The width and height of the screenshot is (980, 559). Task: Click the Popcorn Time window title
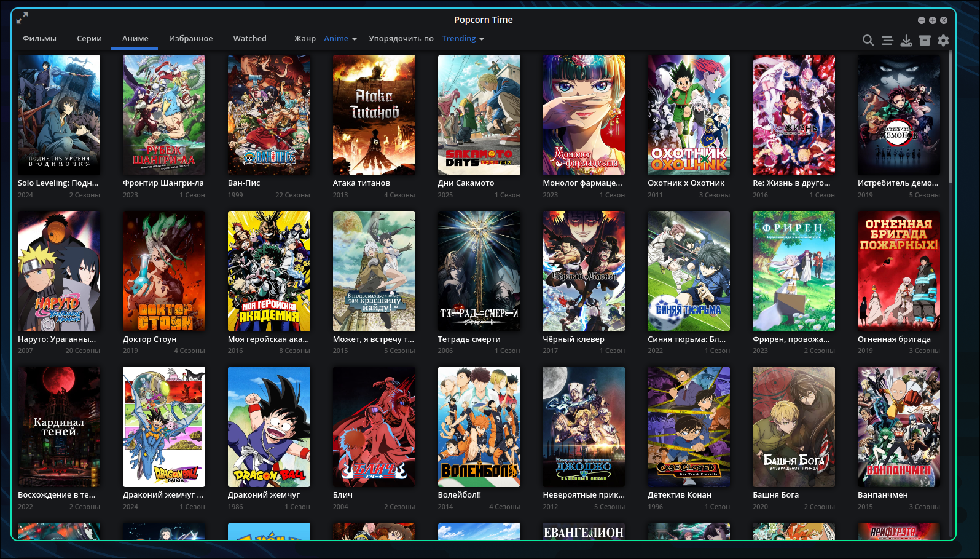pyautogui.click(x=484, y=20)
